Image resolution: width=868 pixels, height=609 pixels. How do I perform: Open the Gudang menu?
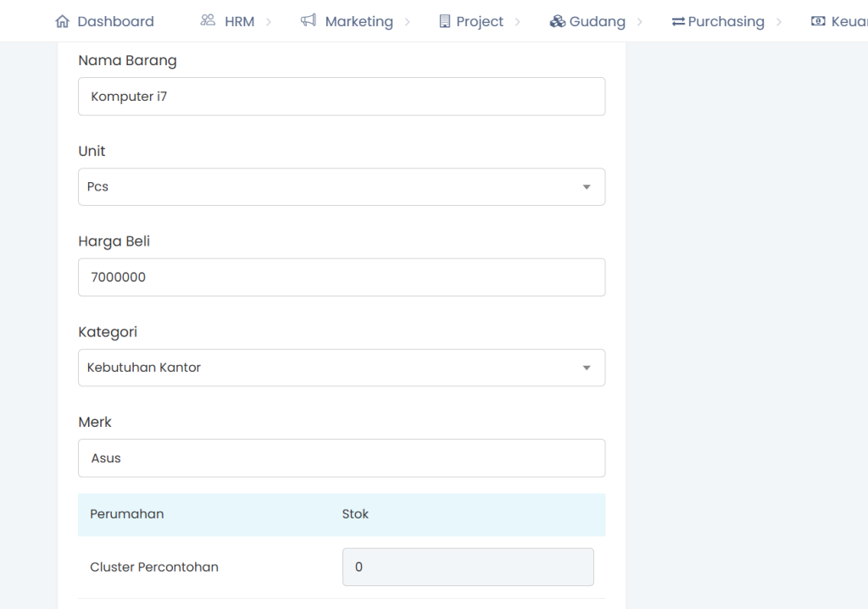(597, 21)
